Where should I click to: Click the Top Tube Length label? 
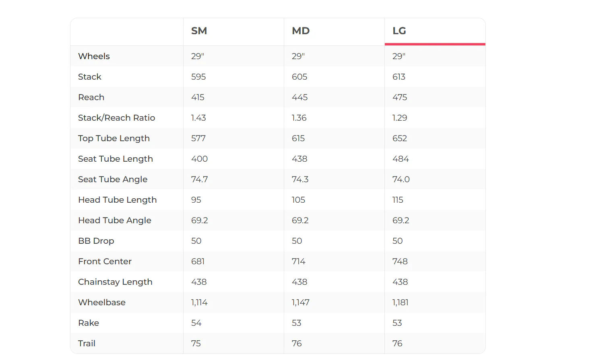pyautogui.click(x=114, y=138)
